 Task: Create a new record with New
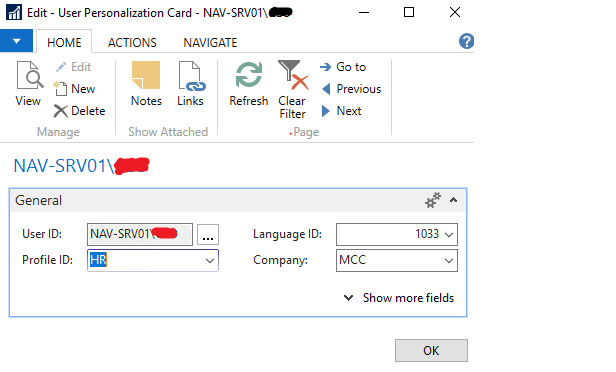pyautogui.click(x=75, y=89)
